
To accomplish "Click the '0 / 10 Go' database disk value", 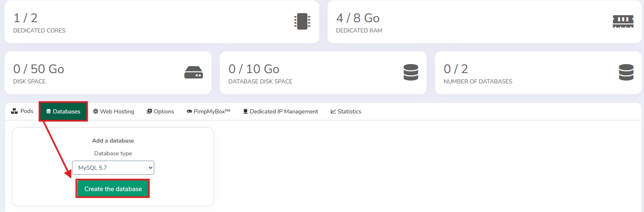I will [x=254, y=69].
